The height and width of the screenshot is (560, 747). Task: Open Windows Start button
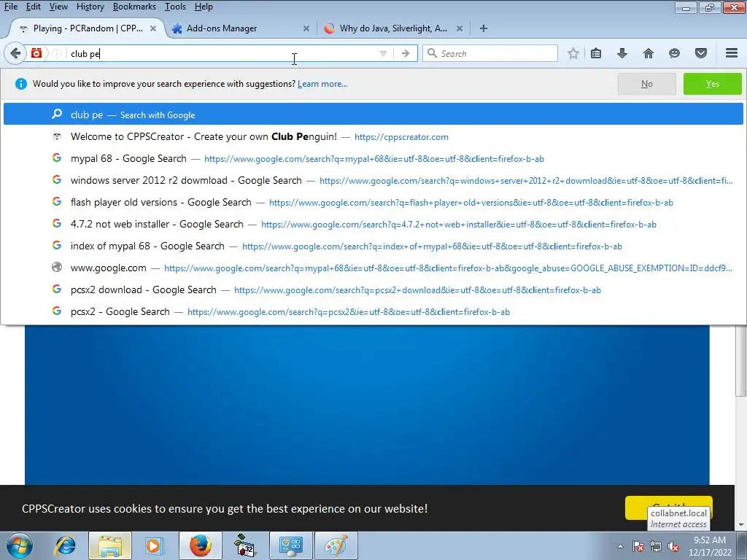[x=19, y=545]
